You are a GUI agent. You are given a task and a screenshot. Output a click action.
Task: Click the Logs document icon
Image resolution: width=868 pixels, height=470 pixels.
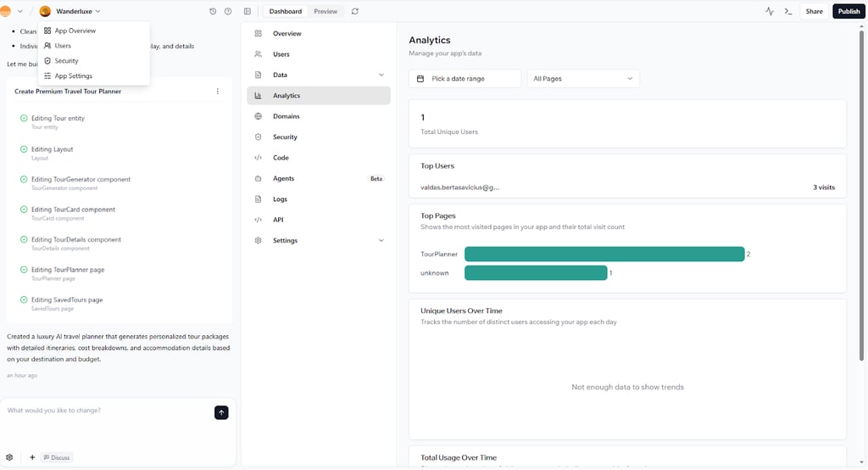(x=258, y=199)
